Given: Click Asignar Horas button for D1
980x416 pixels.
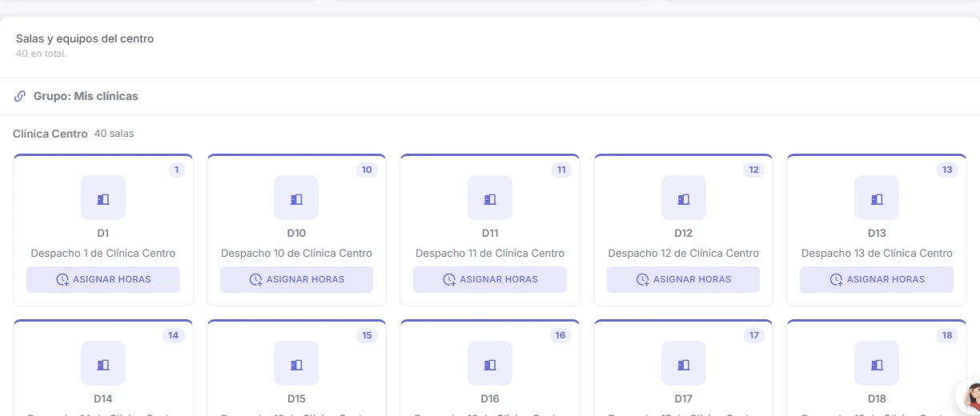Looking at the screenshot, I should pos(103,279).
